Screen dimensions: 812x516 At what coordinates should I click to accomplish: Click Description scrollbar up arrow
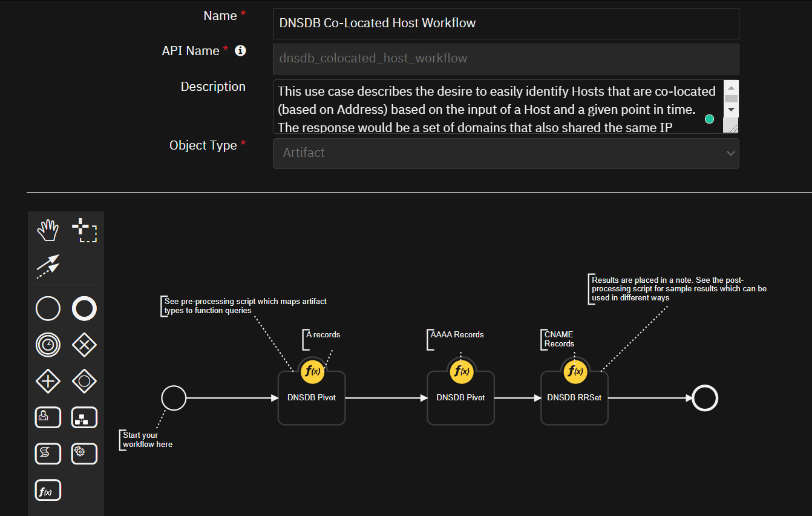tap(731, 87)
